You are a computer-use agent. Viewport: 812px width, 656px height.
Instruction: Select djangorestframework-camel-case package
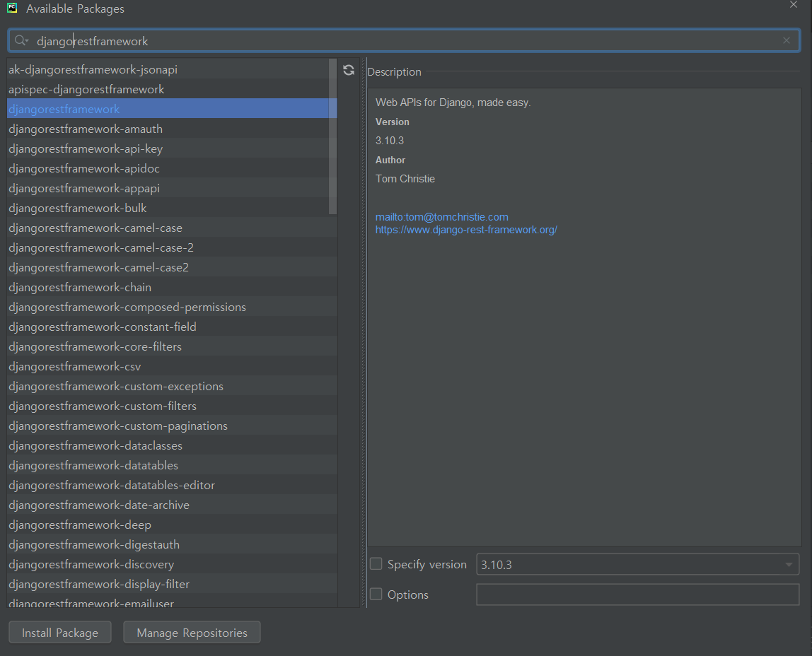171,228
